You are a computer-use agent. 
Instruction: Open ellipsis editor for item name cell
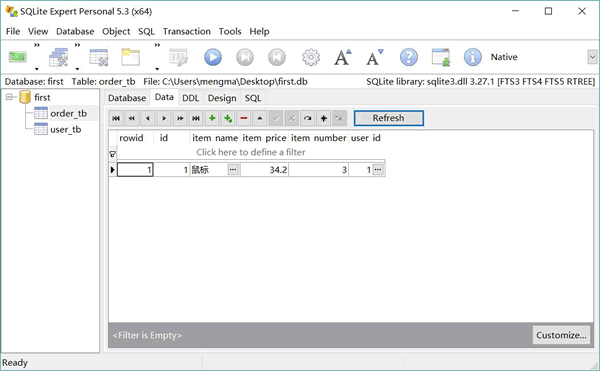[233, 169]
